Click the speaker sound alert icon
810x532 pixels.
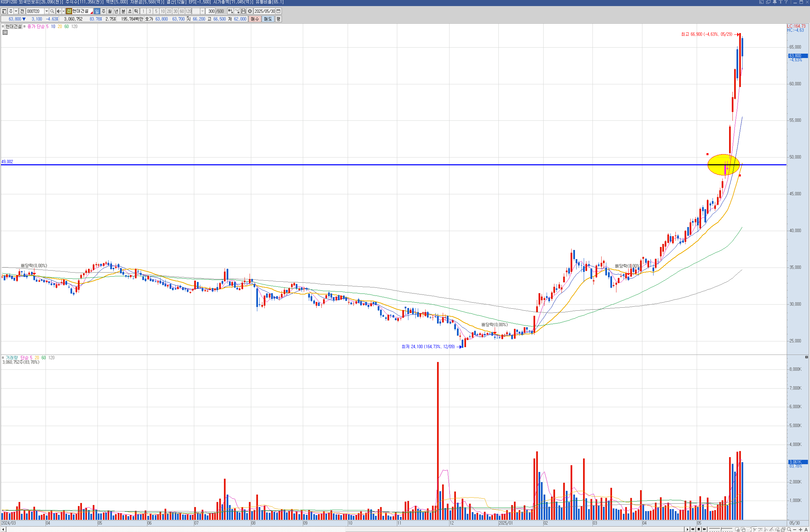click(x=59, y=11)
